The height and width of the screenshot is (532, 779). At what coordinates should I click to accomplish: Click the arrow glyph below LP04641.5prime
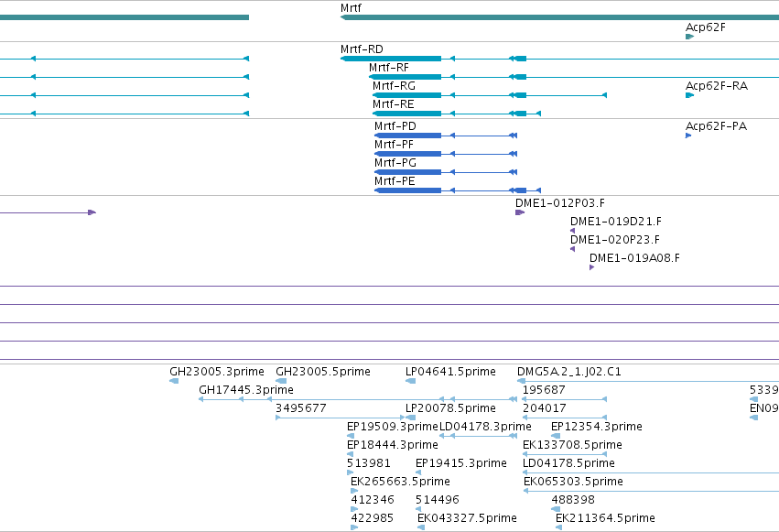410,381
